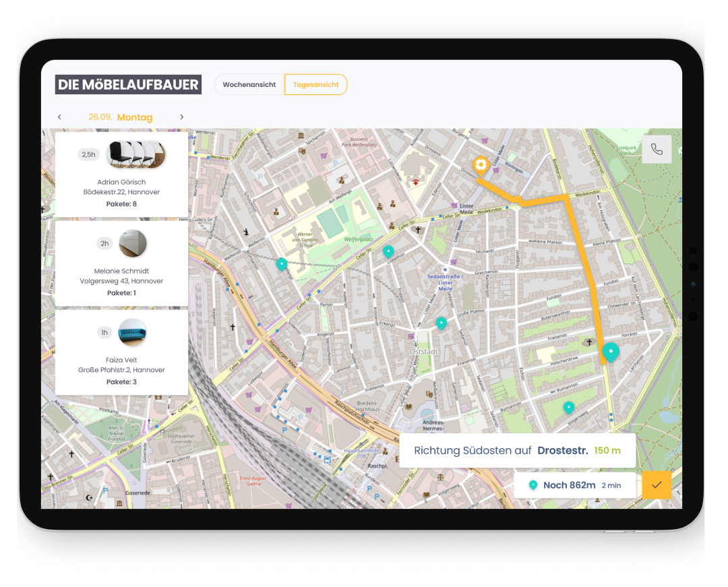
Task: Confirm arrival with orange checkmark button
Action: tap(657, 485)
